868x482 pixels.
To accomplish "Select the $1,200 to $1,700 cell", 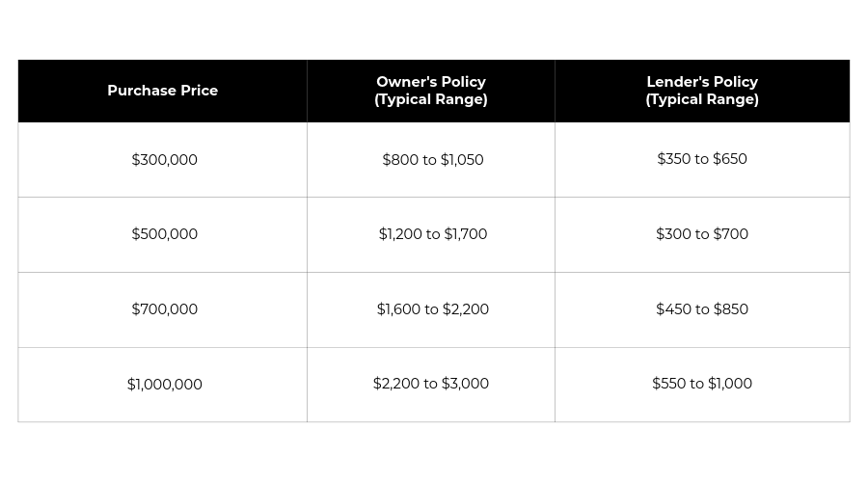I will coord(433,234).
